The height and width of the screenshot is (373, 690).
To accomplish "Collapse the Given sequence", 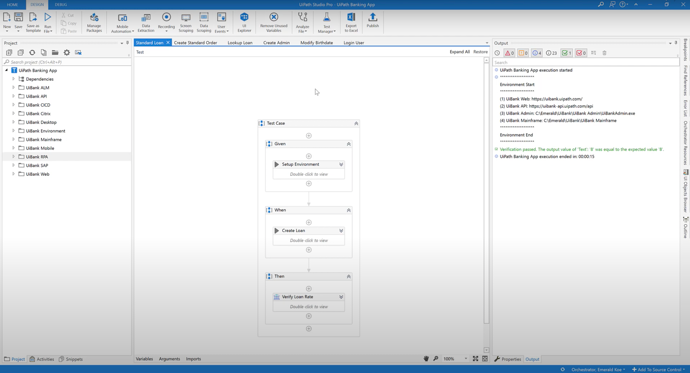I will click(349, 144).
